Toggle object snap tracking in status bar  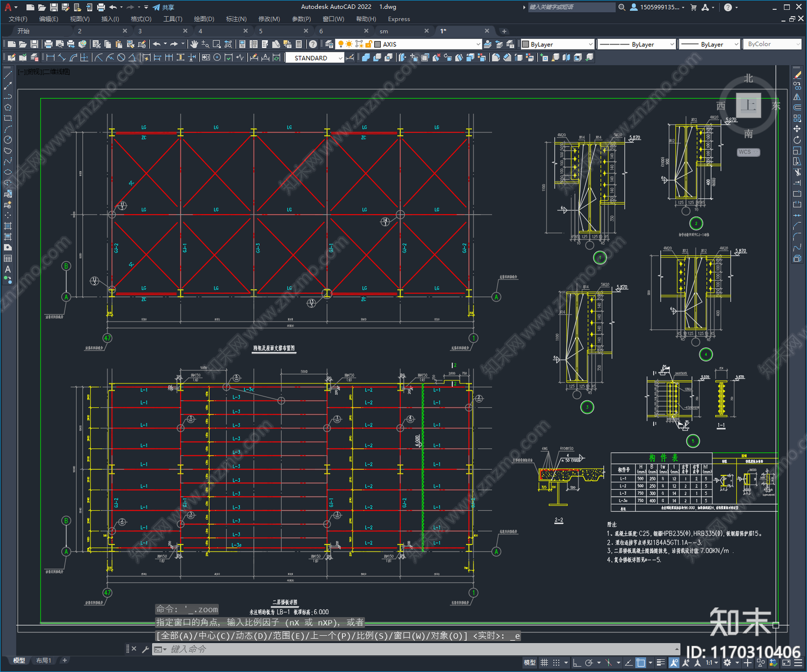[629, 662]
